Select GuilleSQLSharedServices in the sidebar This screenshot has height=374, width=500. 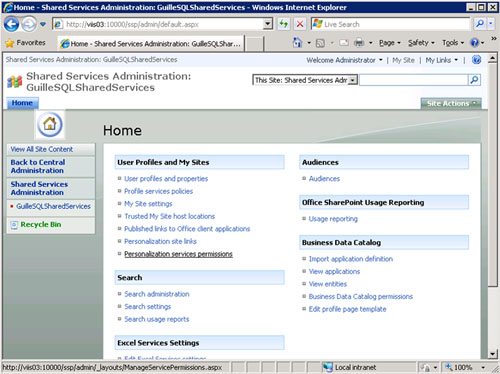point(53,206)
